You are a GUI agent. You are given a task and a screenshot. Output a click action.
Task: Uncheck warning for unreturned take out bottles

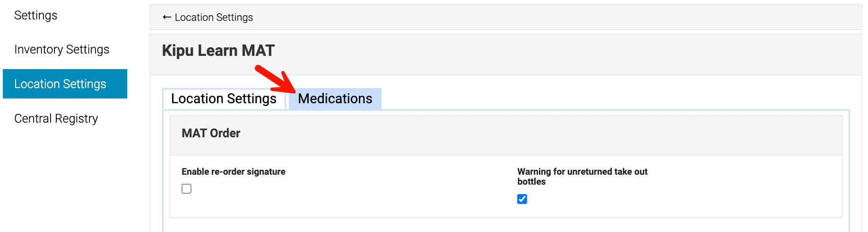[x=522, y=199]
